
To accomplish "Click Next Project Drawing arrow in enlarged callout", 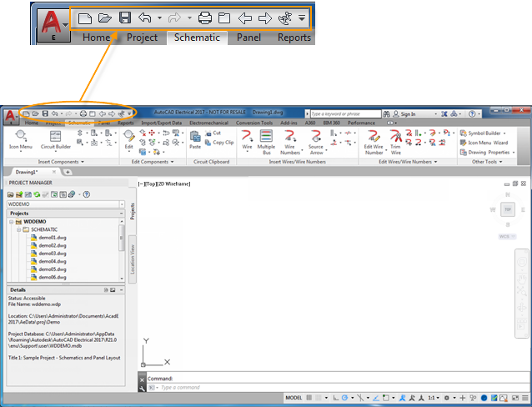I will tap(265, 18).
